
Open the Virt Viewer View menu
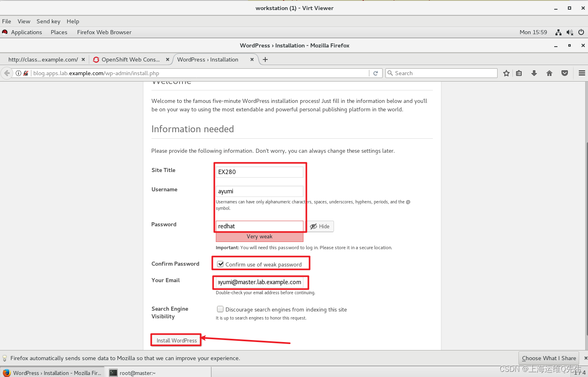point(24,21)
